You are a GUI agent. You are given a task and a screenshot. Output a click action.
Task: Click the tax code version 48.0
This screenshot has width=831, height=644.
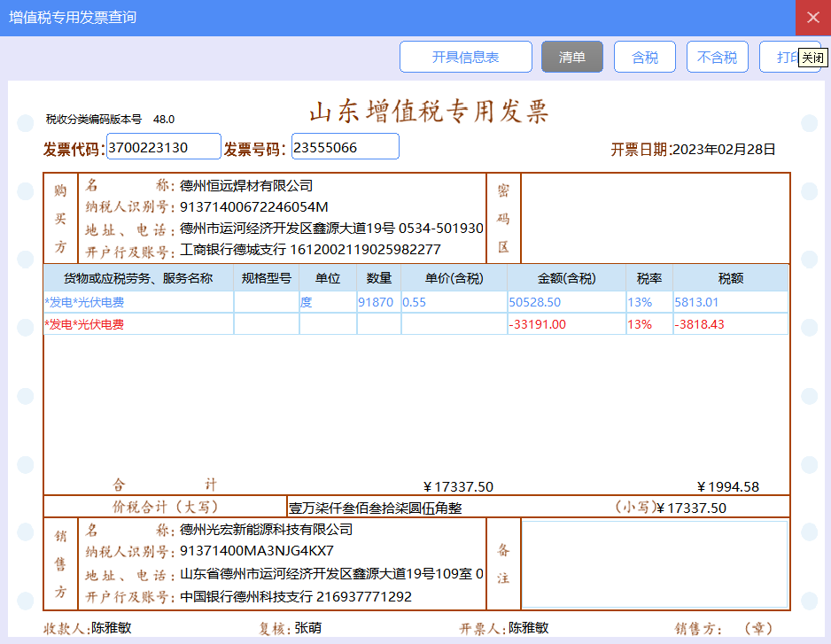point(164,120)
